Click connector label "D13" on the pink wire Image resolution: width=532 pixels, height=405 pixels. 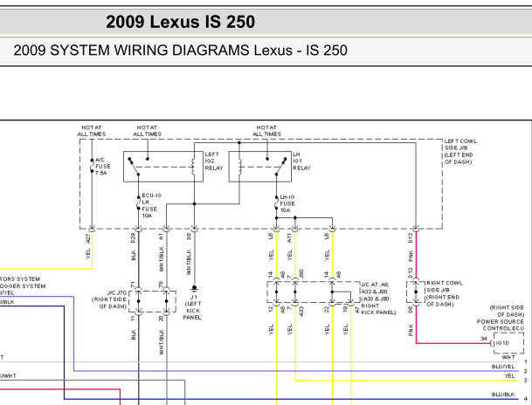pos(411,238)
